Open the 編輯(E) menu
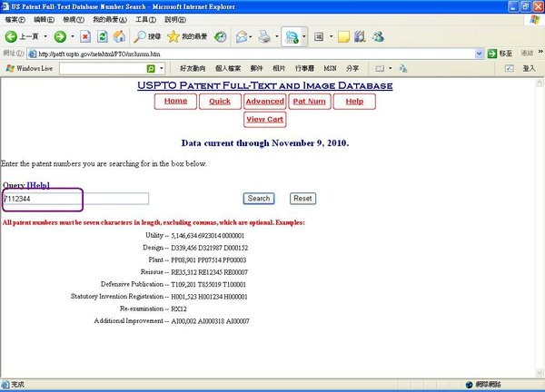545x392 pixels. coord(44,19)
